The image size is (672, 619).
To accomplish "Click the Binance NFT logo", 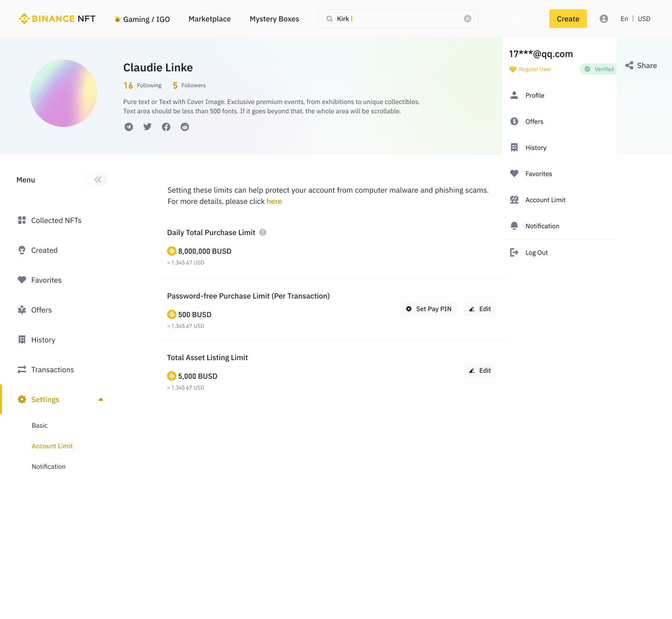I will [57, 19].
